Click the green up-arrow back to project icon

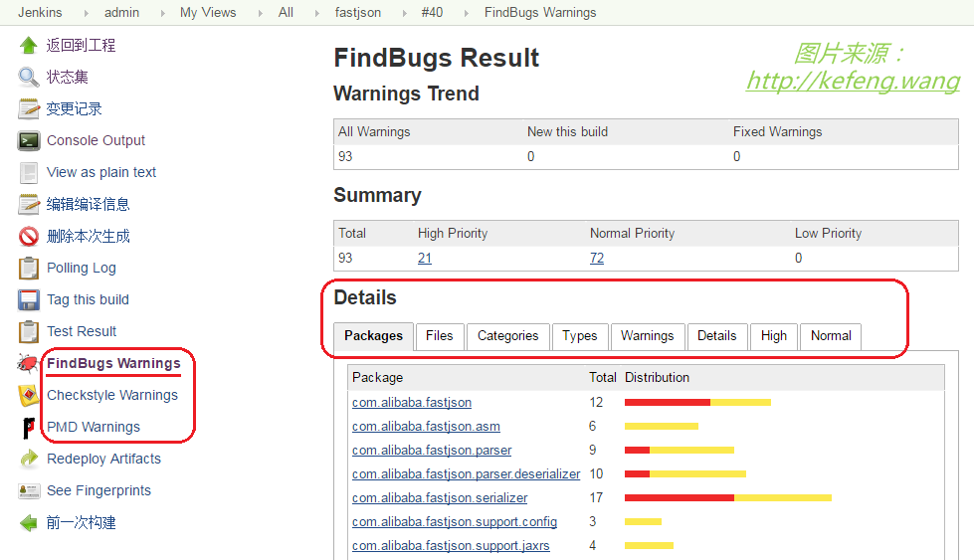(x=29, y=46)
